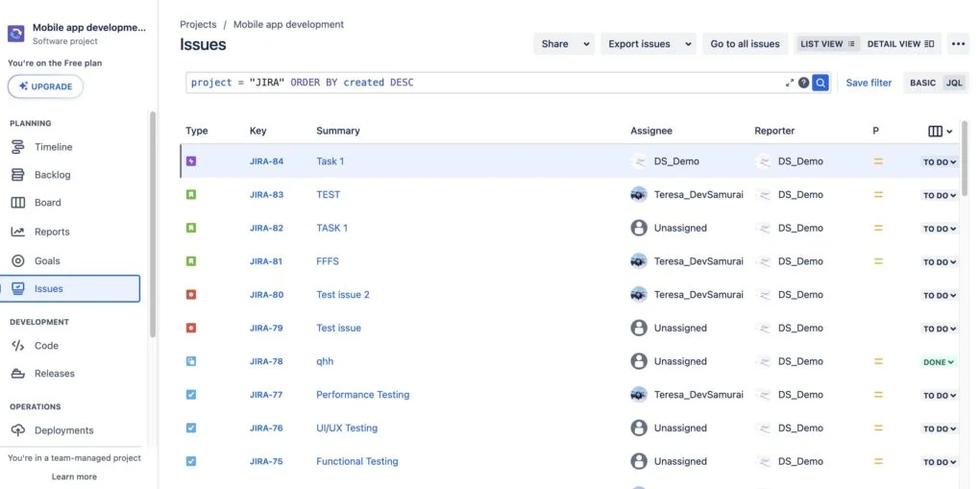Open the Share dropdown

[563, 44]
